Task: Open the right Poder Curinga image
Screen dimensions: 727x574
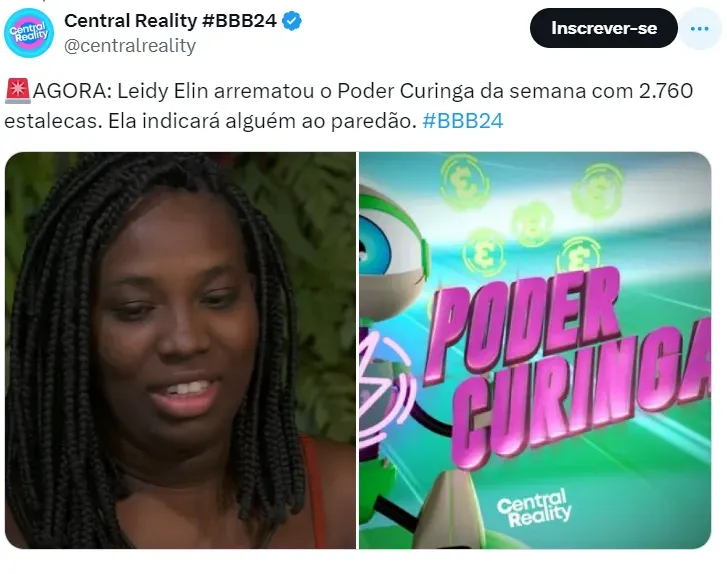Action: 535,351
